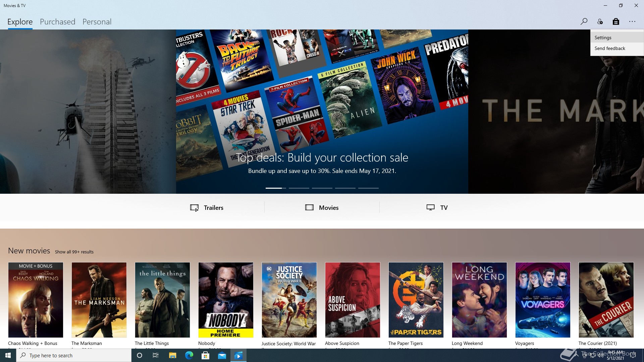
Task: Select first carousel page indicator
Action: (276, 188)
